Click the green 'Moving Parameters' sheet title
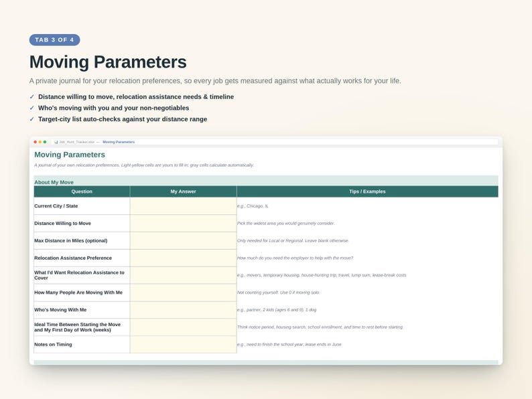Screen dimensions: 532x399 point(70,155)
